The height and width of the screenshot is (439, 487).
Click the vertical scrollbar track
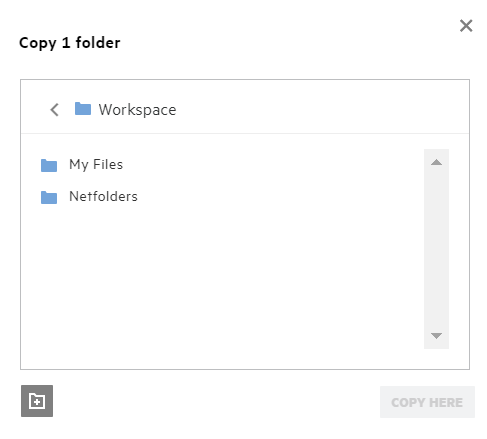click(x=436, y=249)
